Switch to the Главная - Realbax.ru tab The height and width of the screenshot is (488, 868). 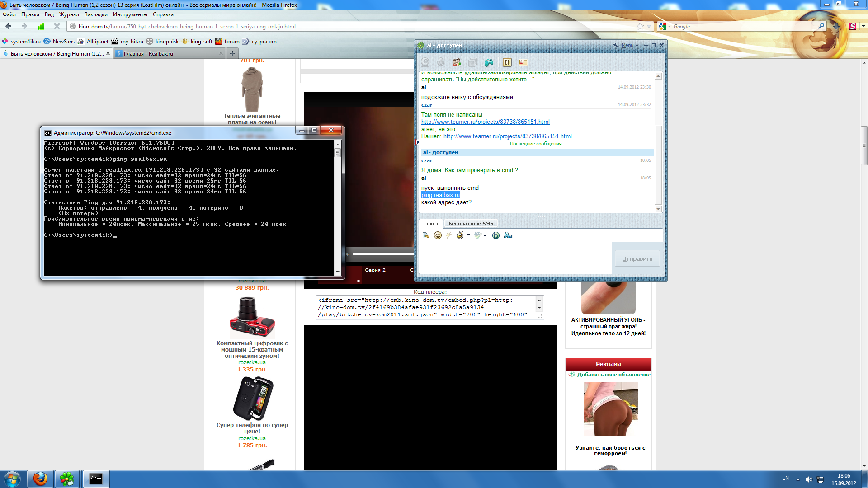(148, 53)
